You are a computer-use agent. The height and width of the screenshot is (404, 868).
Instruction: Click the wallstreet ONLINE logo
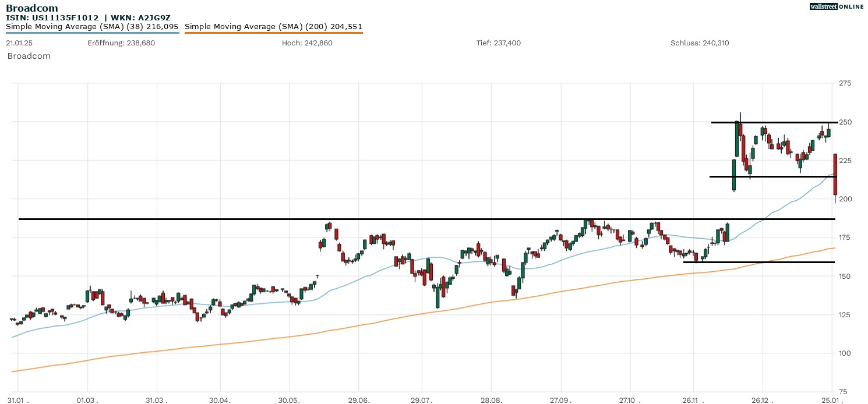837,6
